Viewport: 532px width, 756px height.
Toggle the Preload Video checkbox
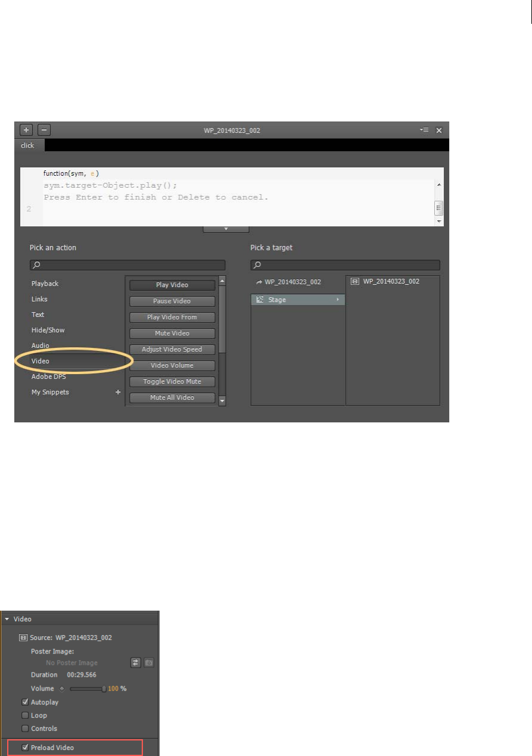click(25, 748)
